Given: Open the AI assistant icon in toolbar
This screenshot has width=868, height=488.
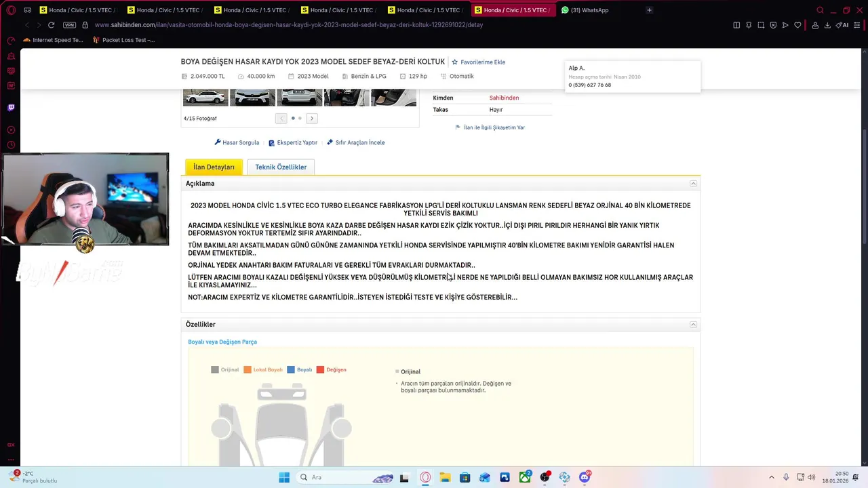Looking at the screenshot, I should [x=842, y=25].
